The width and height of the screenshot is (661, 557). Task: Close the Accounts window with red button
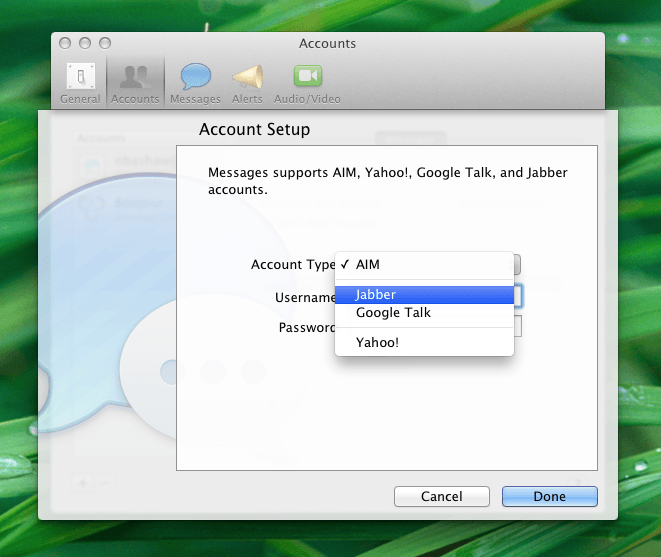66,43
